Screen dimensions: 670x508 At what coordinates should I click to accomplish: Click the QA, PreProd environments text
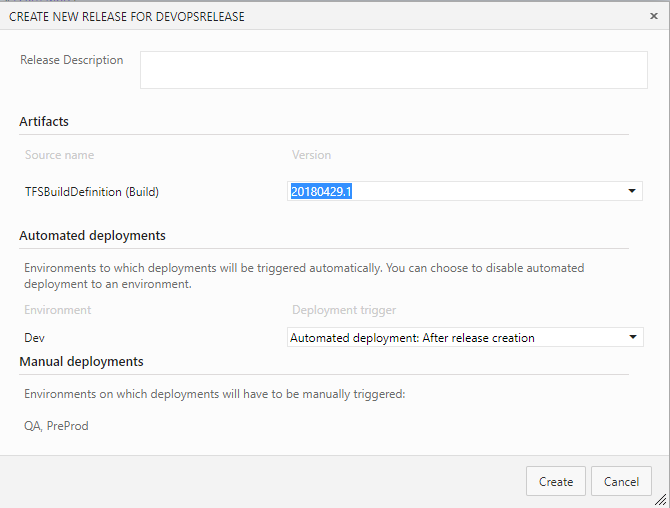coord(56,426)
